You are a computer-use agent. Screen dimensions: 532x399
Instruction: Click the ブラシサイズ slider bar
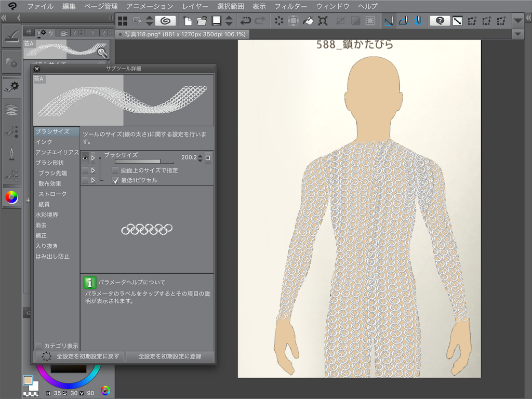(144, 162)
